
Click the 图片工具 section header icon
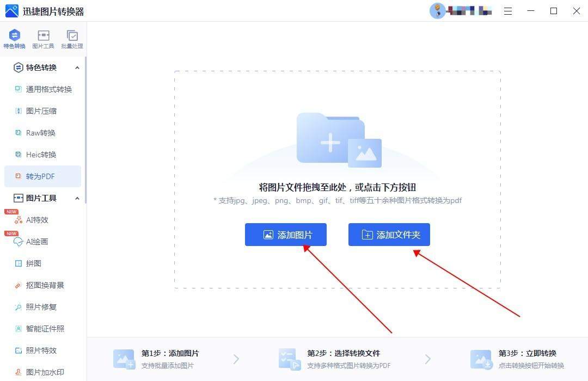pyautogui.click(x=18, y=198)
